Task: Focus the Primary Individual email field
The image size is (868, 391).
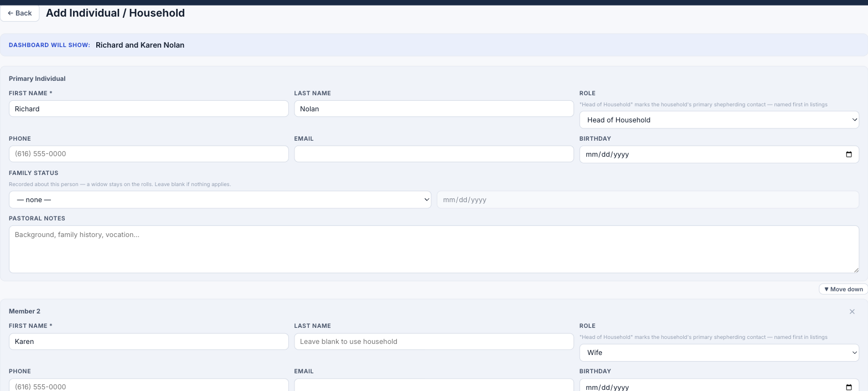Action: 434,154
